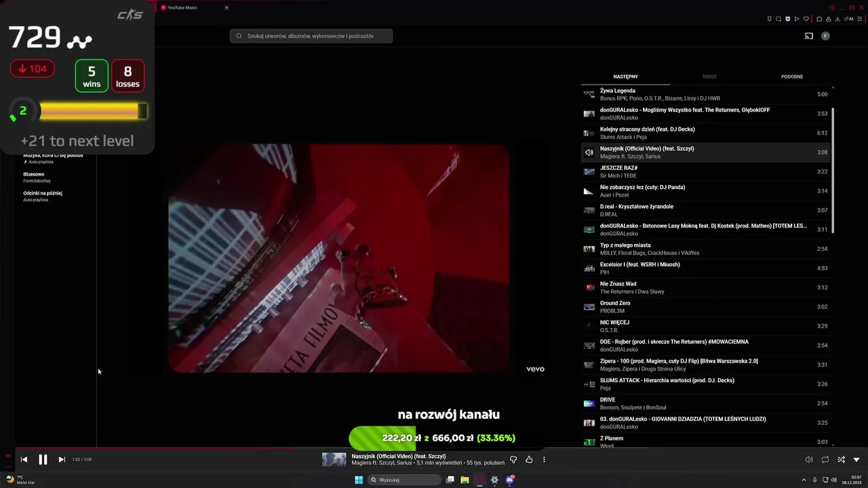Collapse the player page with down arrow
The width and height of the screenshot is (868, 488).
pyautogui.click(x=856, y=460)
